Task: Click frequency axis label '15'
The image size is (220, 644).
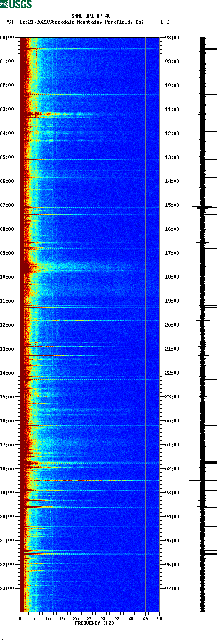Action: point(62,619)
